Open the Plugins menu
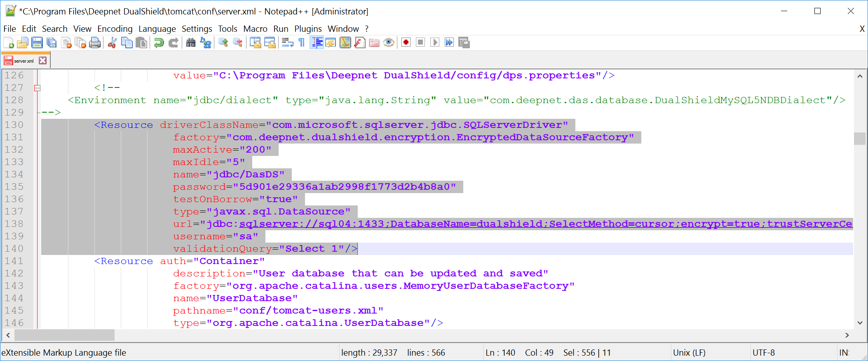 pyautogui.click(x=307, y=29)
